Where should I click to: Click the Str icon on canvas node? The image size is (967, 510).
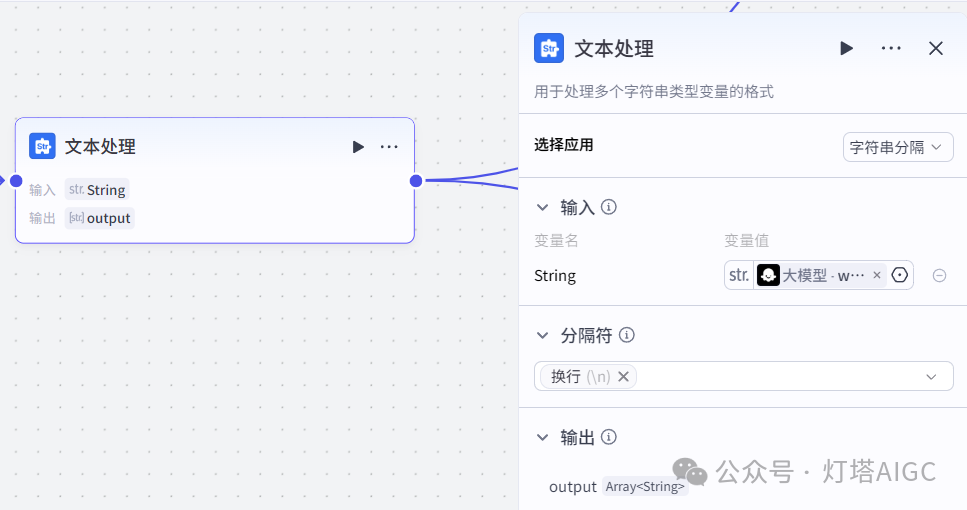tap(43, 146)
